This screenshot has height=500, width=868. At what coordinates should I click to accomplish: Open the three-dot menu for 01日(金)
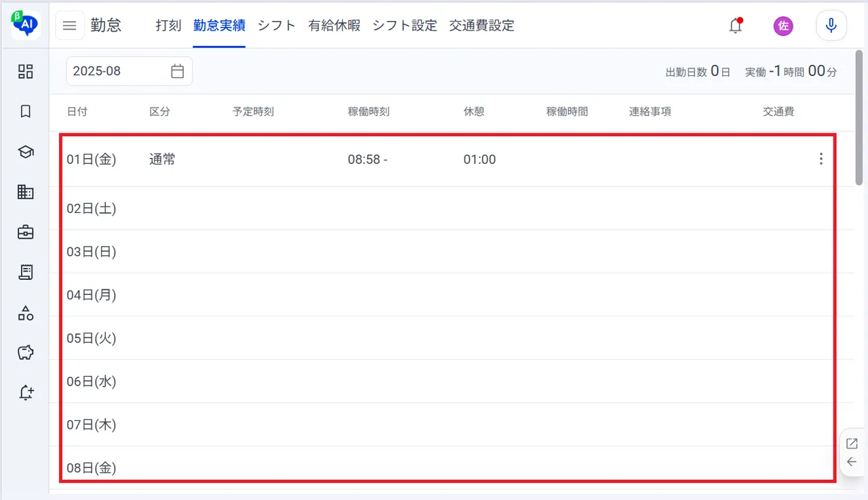coord(821,159)
